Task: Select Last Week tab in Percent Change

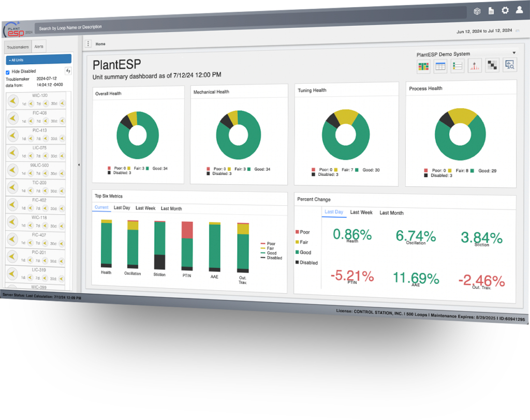Action: (361, 212)
